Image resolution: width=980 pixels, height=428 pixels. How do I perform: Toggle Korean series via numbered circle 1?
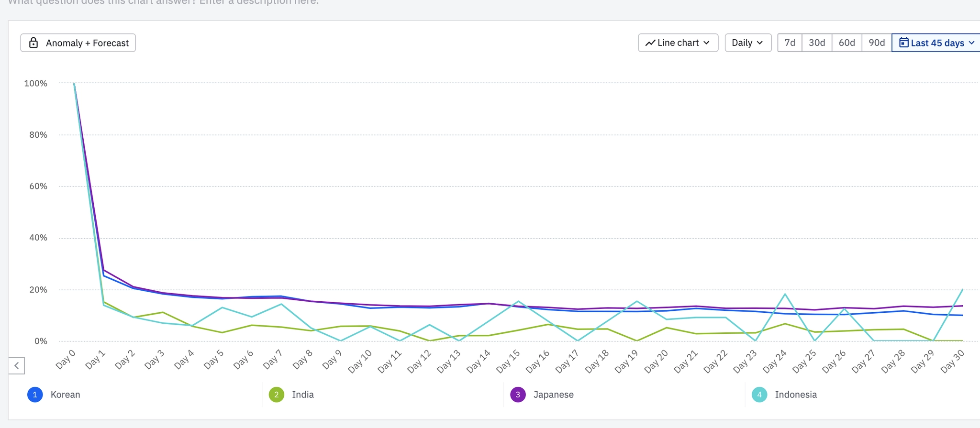(x=35, y=395)
